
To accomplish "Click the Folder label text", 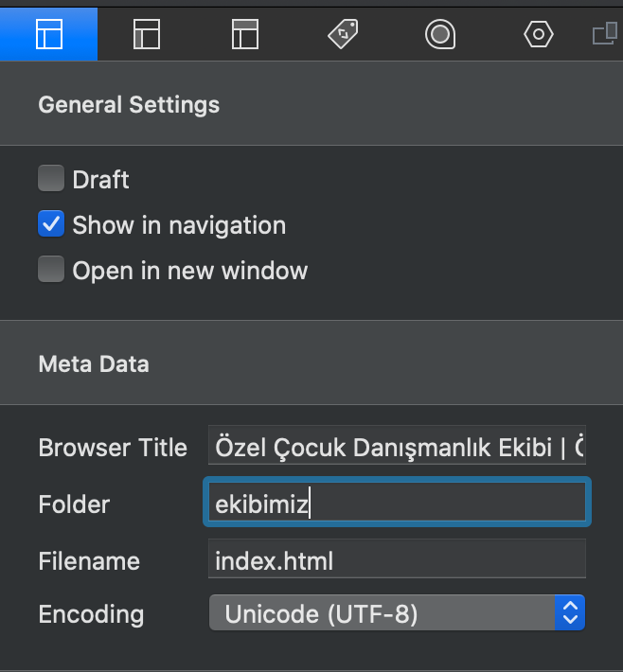I will pyautogui.click(x=74, y=504).
